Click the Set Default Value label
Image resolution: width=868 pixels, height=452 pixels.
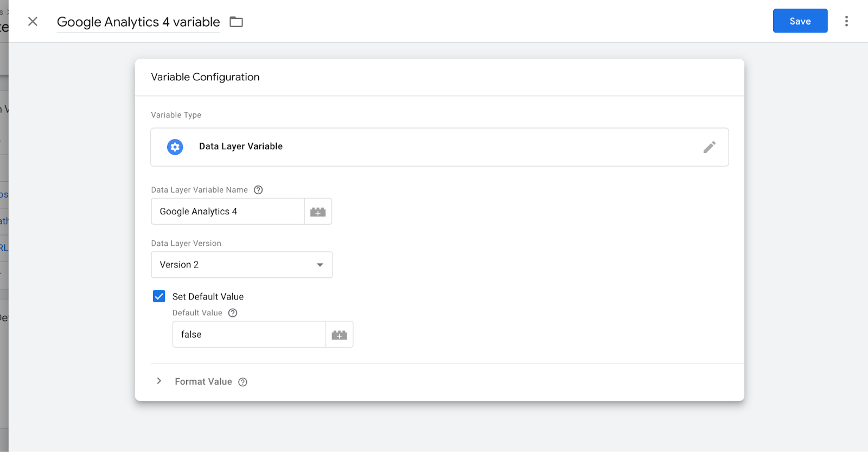(208, 296)
